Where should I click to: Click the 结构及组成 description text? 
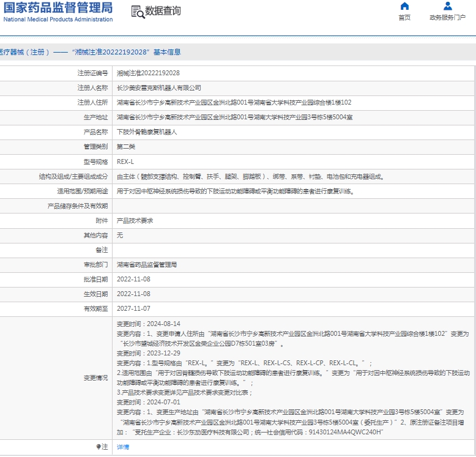pyautogui.click(x=251, y=176)
